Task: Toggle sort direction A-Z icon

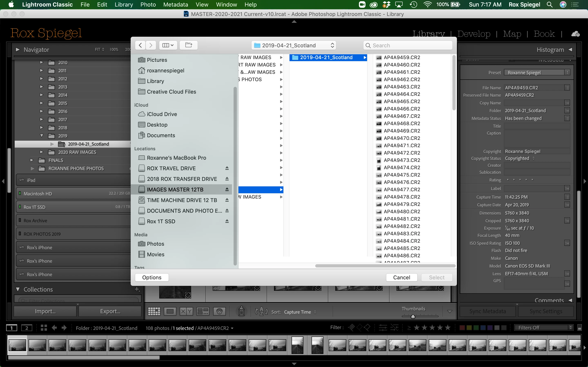Action: tap(261, 311)
